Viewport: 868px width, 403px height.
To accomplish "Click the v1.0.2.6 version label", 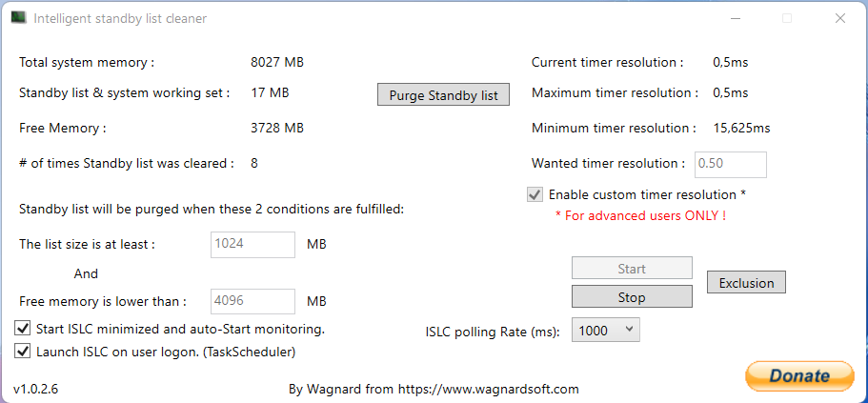I will [36, 389].
